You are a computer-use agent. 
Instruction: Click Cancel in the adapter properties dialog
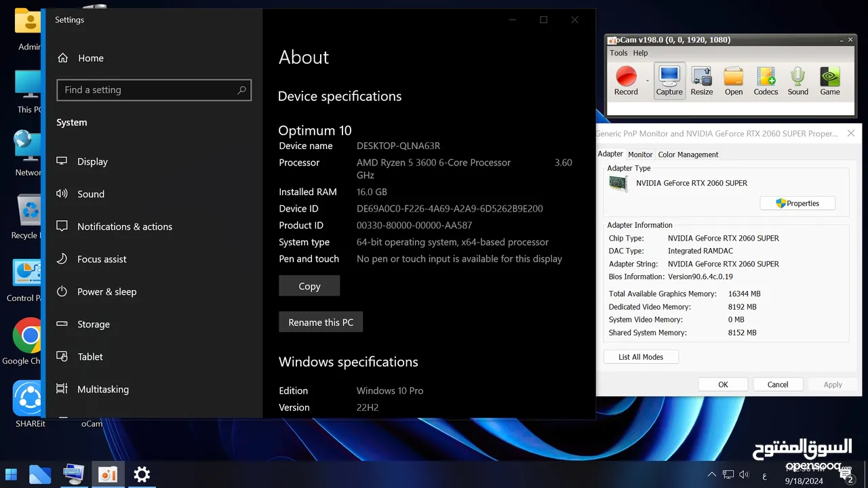click(x=778, y=384)
